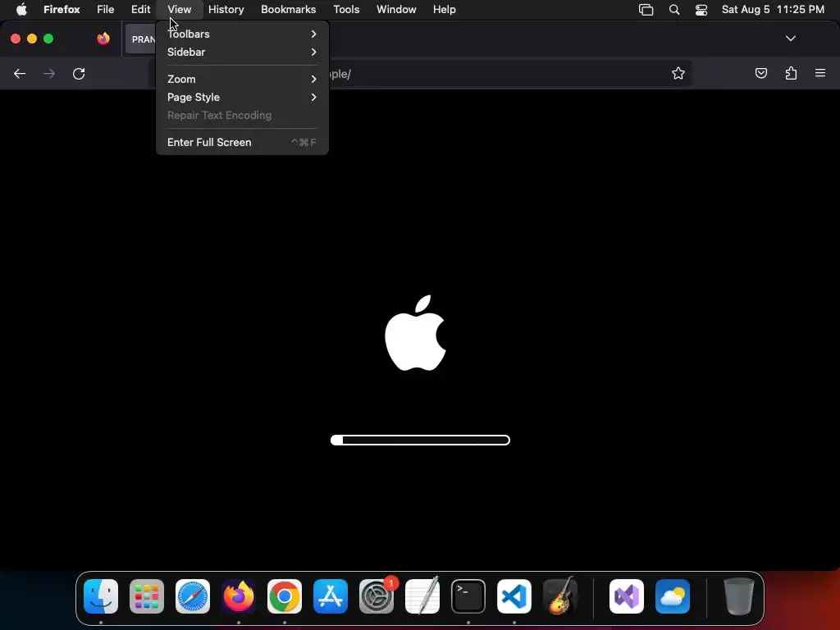Launch Google Chrome from the Dock

(285, 596)
